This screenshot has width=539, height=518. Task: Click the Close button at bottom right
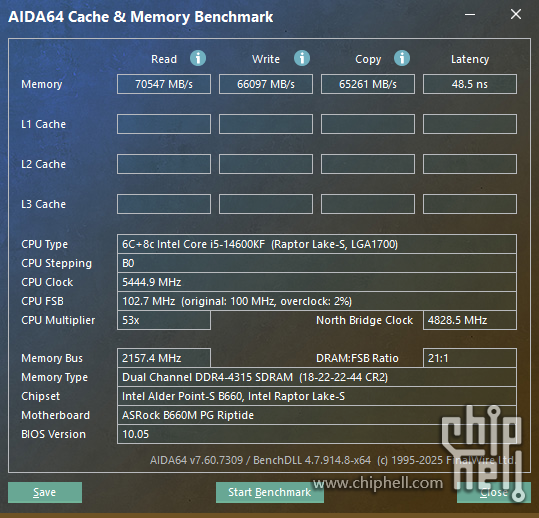[494, 492]
